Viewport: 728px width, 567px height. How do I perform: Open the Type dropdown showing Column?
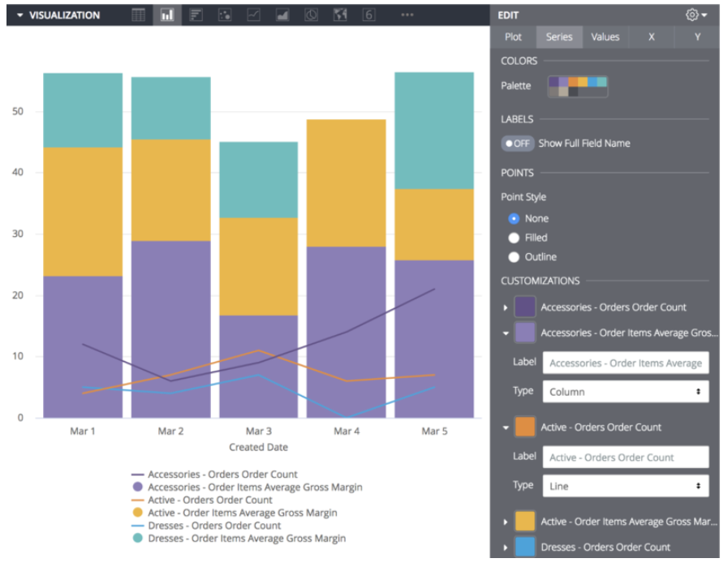point(625,391)
